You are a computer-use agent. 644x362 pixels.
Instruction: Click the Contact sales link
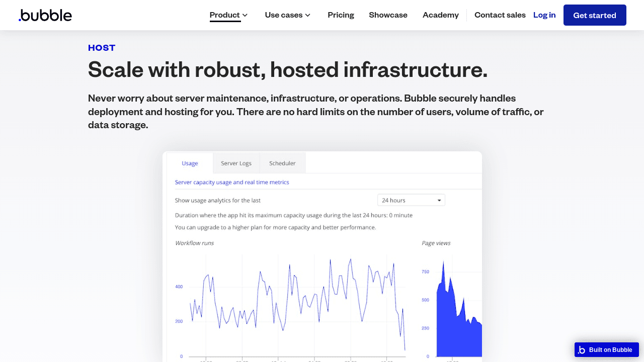[500, 15]
